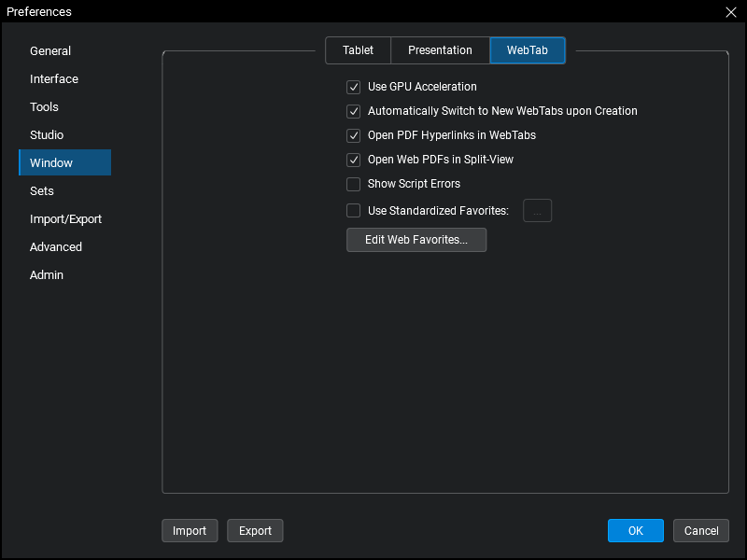Image resolution: width=747 pixels, height=560 pixels.
Task: Open the Edit Web Favorites dialog
Action: pyautogui.click(x=416, y=240)
